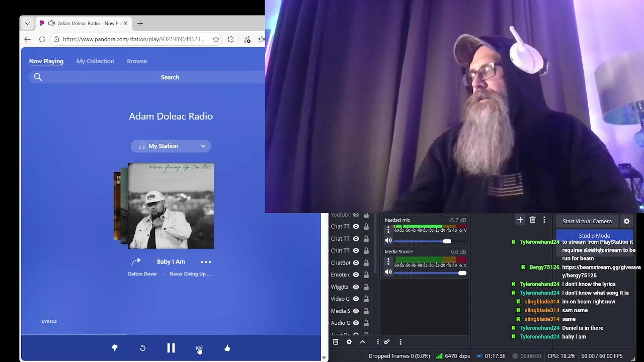This screenshot has width=644, height=362.
Task: Click Start Virtual Camera in OBS
Action: point(587,221)
